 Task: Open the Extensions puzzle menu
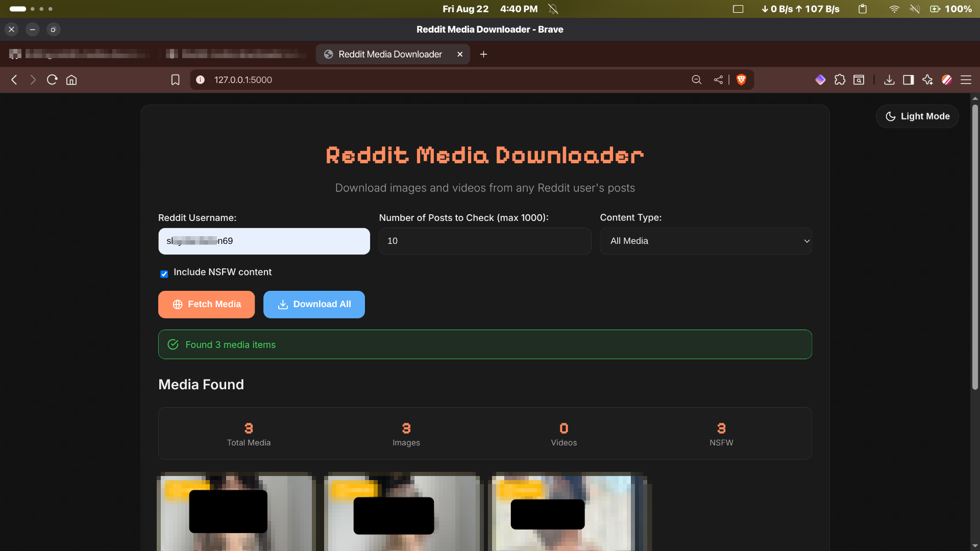(840, 80)
